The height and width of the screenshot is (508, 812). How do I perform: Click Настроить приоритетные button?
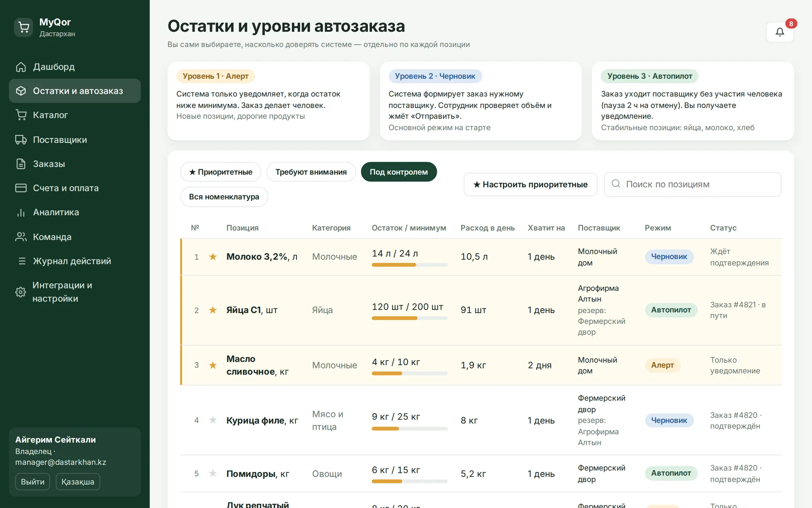tap(530, 184)
